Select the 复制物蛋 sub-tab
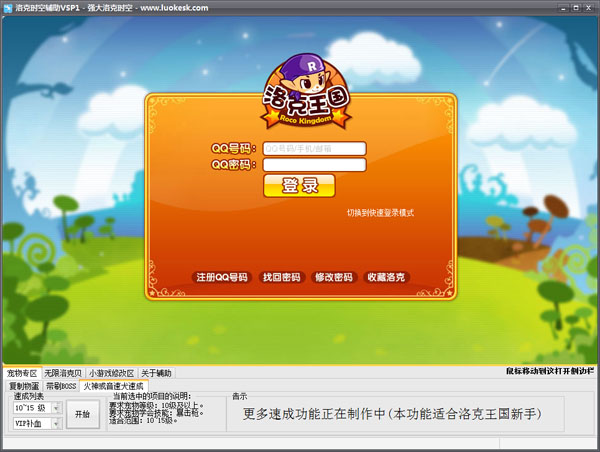600x452 pixels. (24, 386)
